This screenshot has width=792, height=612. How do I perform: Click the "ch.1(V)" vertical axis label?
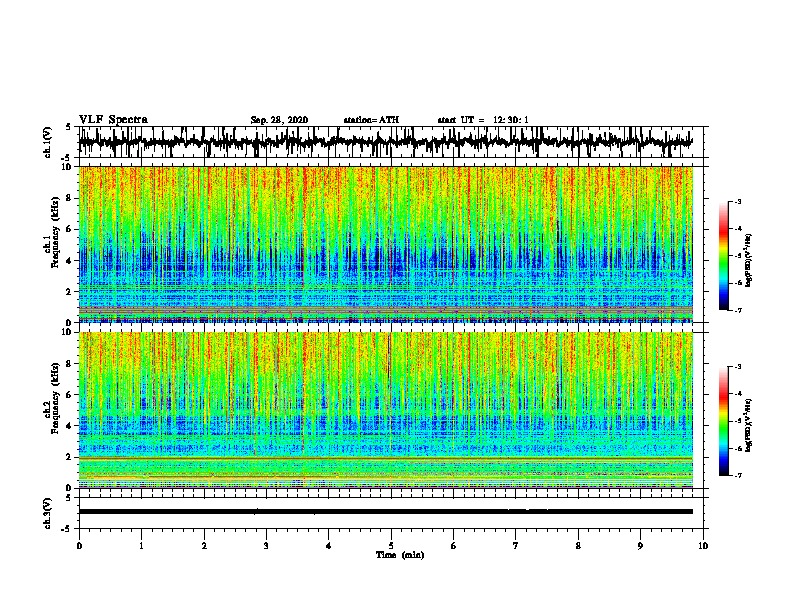coord(48,142)
